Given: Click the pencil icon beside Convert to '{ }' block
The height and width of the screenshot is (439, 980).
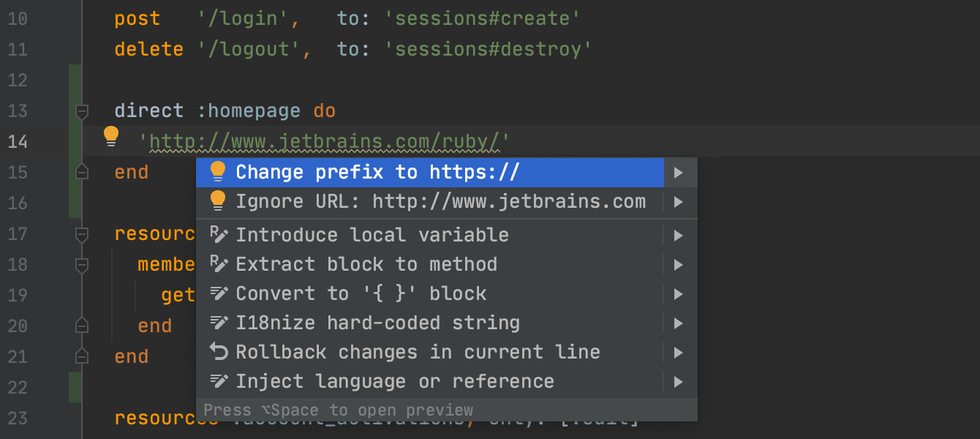Looking at the screenshot, I should (219, 293).
